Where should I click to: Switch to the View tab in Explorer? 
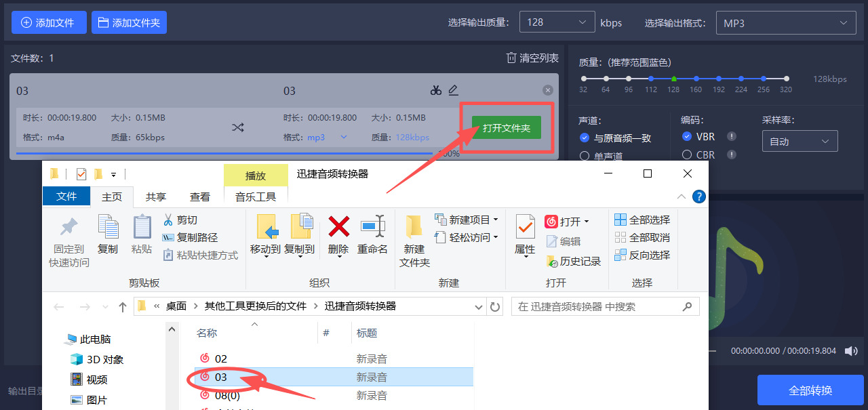(x=200, y=197)
